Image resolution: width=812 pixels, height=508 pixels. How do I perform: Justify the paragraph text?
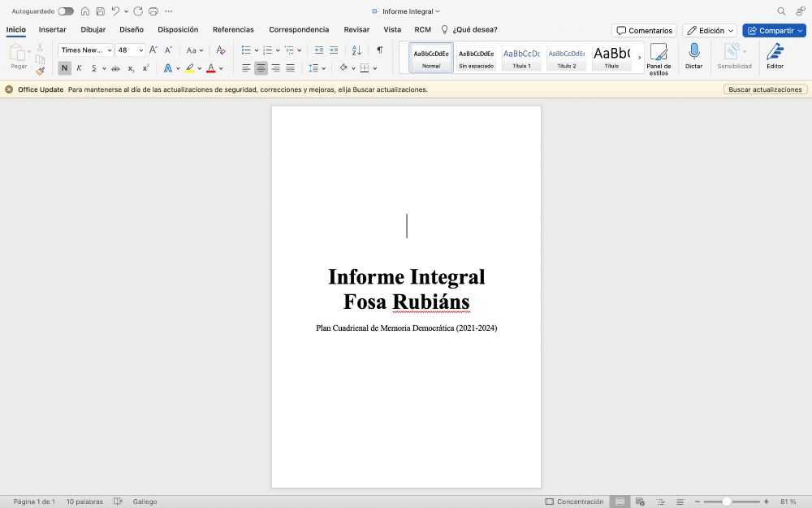(291, 68)
